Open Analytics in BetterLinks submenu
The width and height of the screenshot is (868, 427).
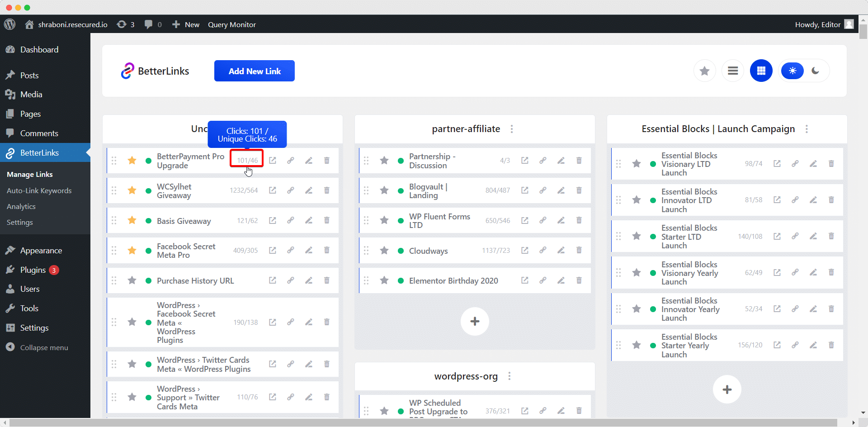[x=21, y=207]
